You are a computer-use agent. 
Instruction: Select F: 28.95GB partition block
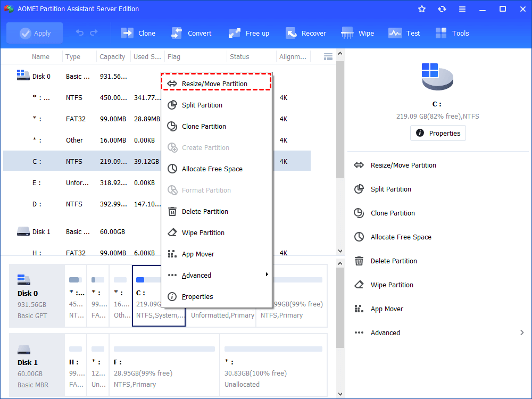pyautogui.click(x=164, y=365)
